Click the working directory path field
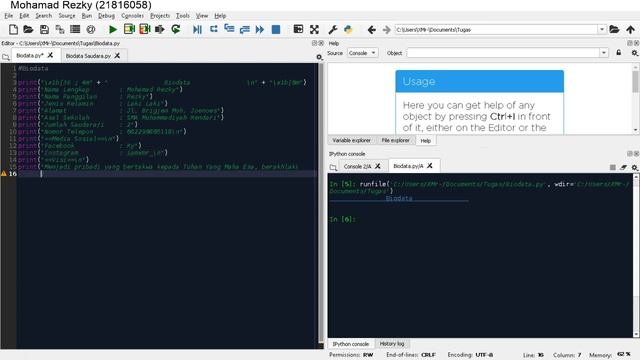The width and height of the screenshot is (640, 360). tap(496, 29)
